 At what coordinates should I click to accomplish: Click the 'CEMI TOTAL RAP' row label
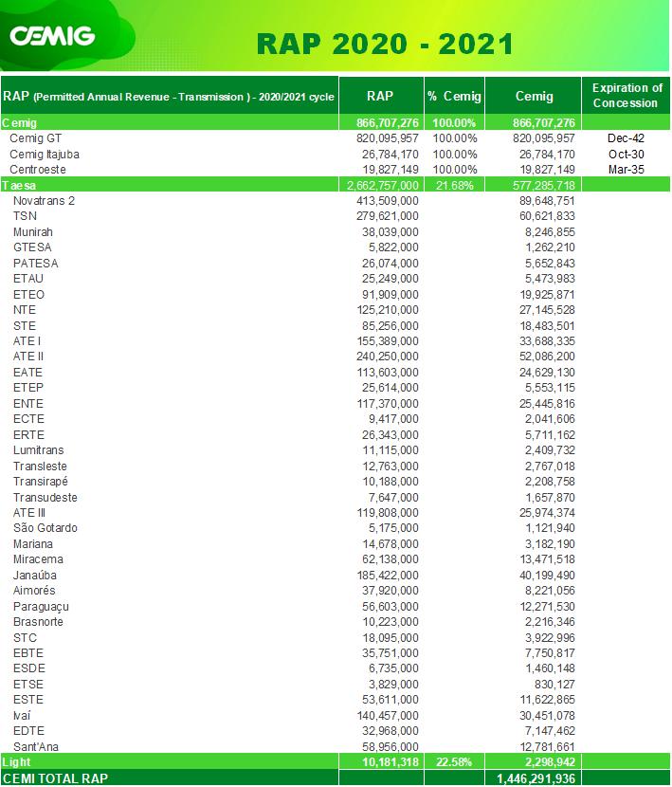click(x=55, y=778)
